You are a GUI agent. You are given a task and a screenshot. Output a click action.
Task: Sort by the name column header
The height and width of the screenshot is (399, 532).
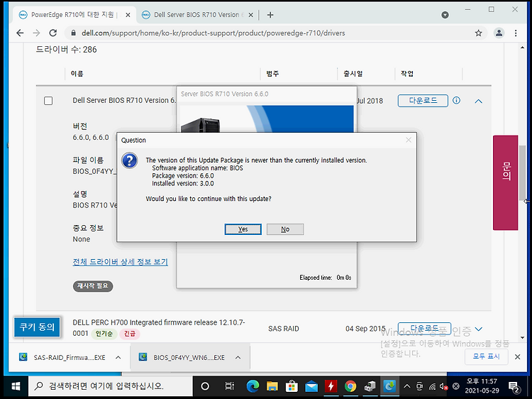point(77,74)
